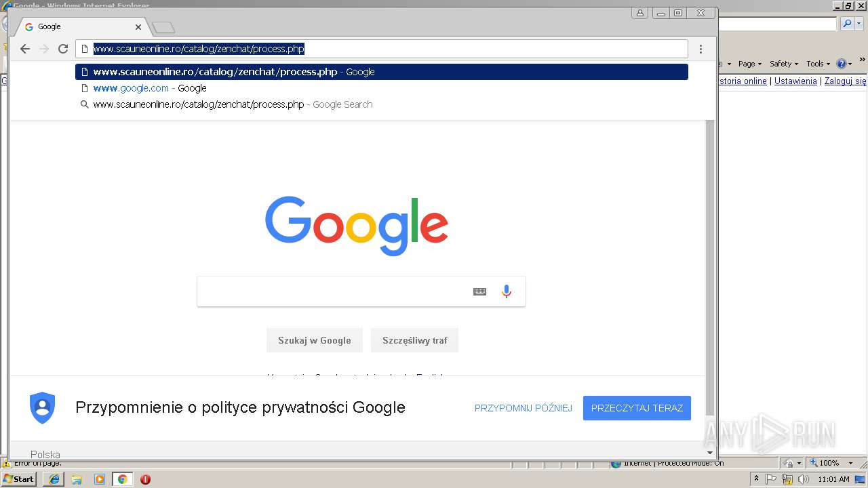Click the Internet Explorer search box
The height and width of the screenshot is (488, 868).
click(x=778, y=24)
